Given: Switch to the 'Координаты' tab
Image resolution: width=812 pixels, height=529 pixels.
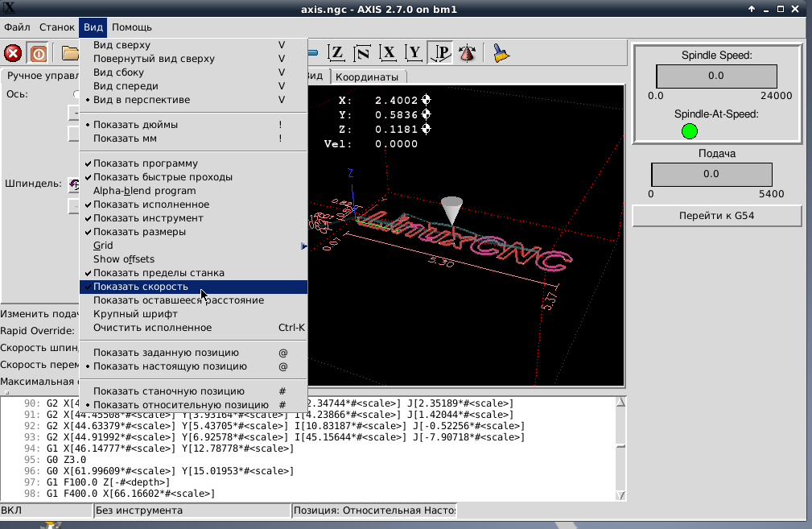Looking at the screenshot, I should [x=367, y=77].
